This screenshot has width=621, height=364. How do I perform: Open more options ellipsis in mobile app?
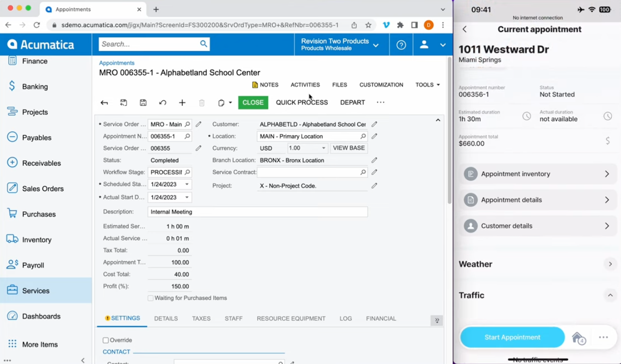(x=604, y=338)
